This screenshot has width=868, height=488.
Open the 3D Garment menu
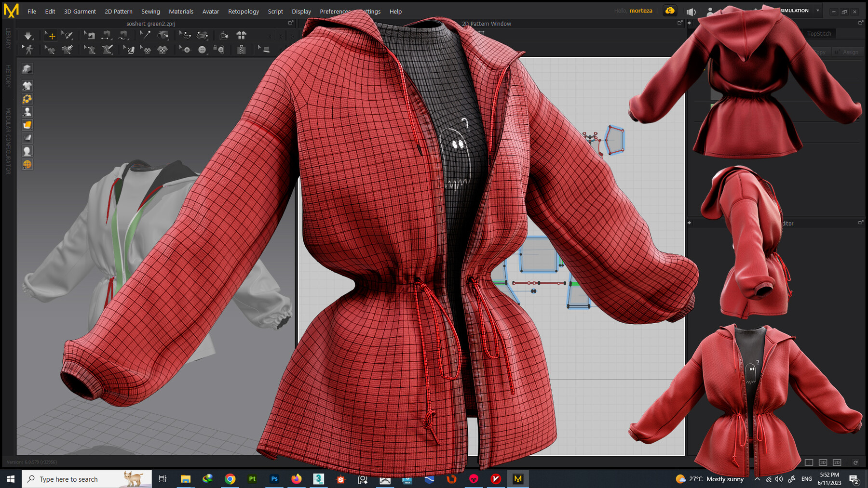[x=80, y=12]
